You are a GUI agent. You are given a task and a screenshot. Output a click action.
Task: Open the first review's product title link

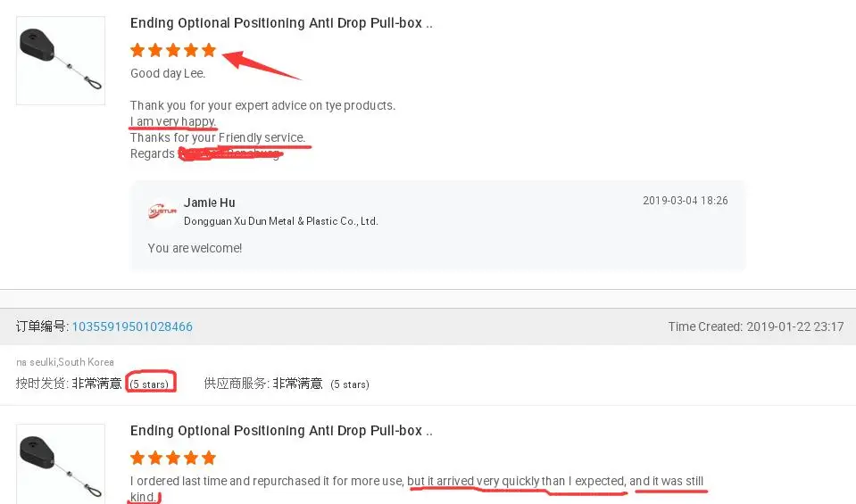click(x=281, y=23)
